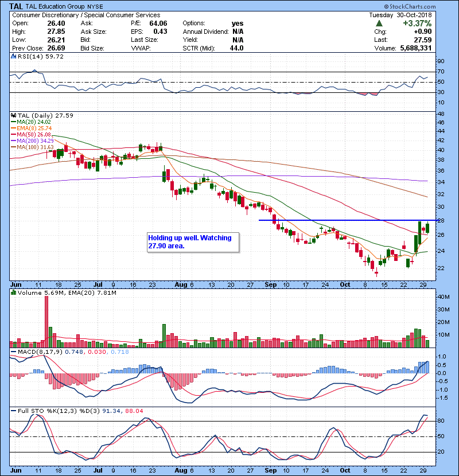Click the MACD(8,17,9) indicator label
459x476 pixels.
pos(40,352)
